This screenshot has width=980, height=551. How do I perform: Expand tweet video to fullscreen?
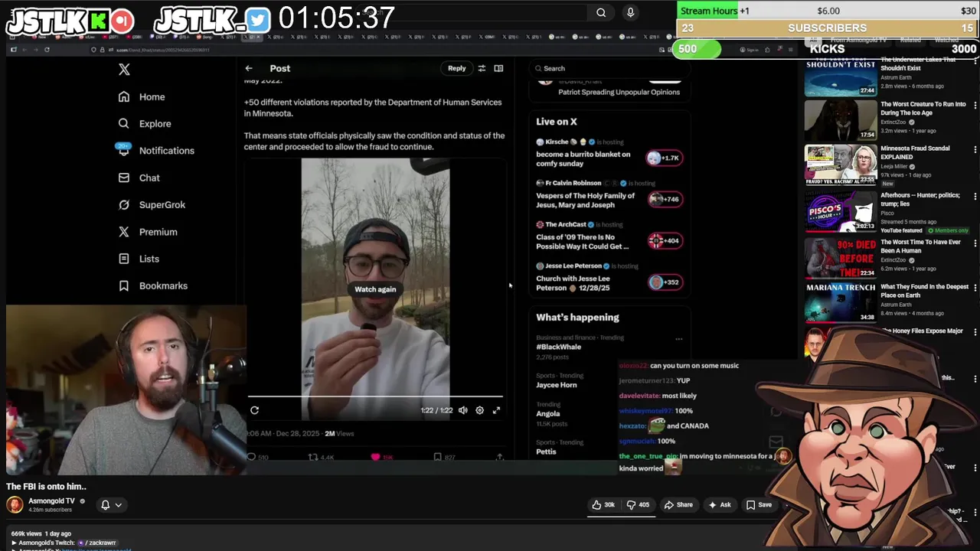(496, 410)
